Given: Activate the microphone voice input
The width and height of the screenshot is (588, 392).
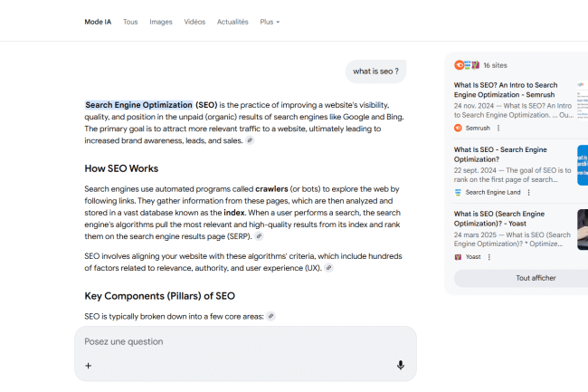Looking at the screenshot, I should click(401, 365).
